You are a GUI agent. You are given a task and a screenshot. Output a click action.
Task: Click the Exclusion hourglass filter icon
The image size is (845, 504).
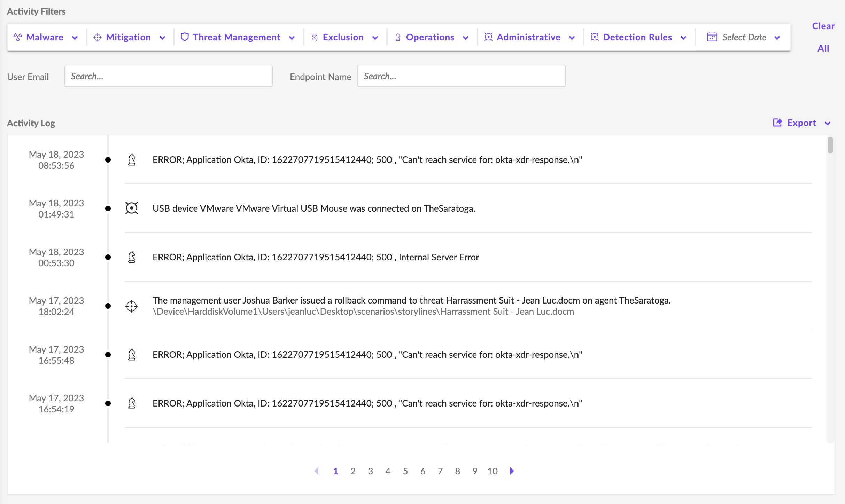point(314,37)
